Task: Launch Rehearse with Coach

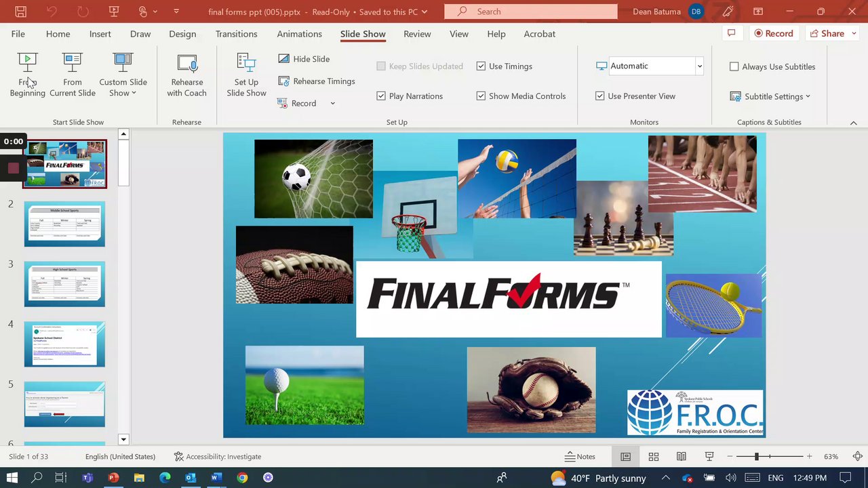Action: coord(186,75)
